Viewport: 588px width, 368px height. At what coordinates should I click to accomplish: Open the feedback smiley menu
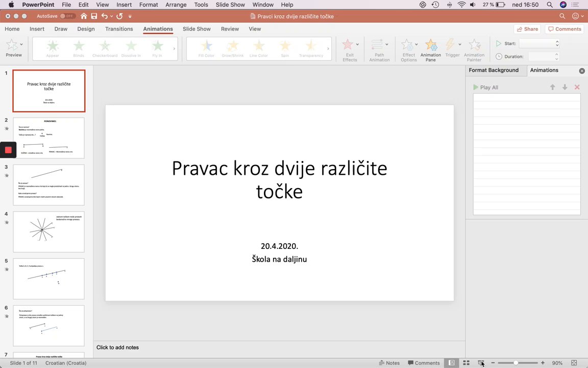[x=577, y=16]
